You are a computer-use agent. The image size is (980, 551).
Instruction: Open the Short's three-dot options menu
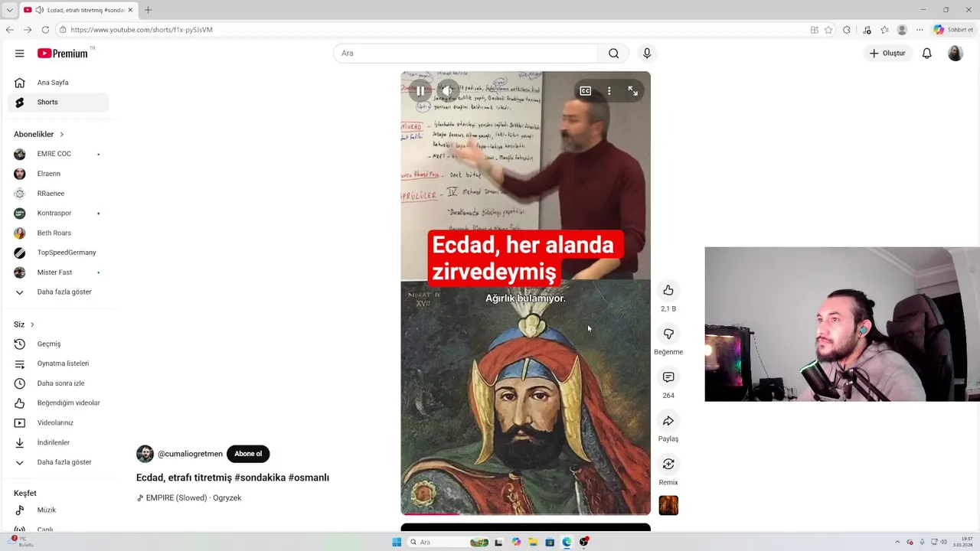pos(609,91)
